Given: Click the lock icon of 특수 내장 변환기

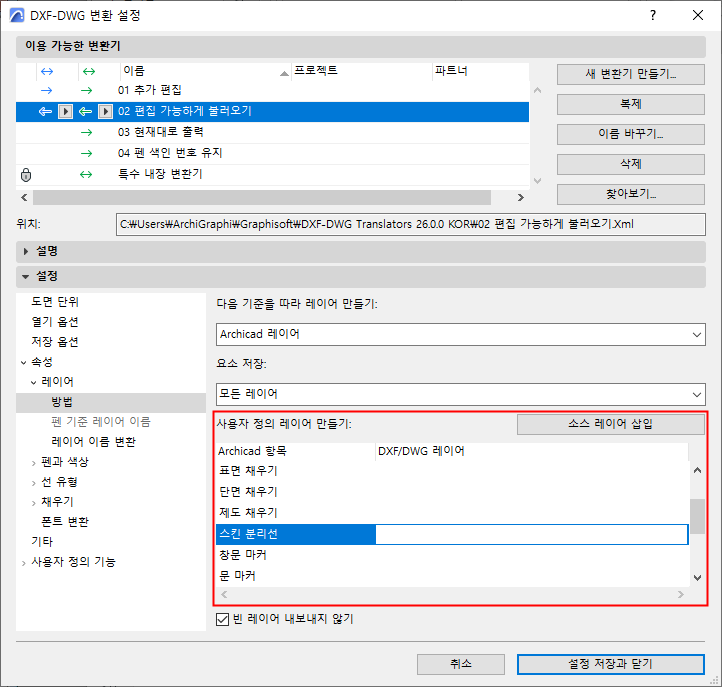Looking at the screenshot, I should click(x=26, y=175).
